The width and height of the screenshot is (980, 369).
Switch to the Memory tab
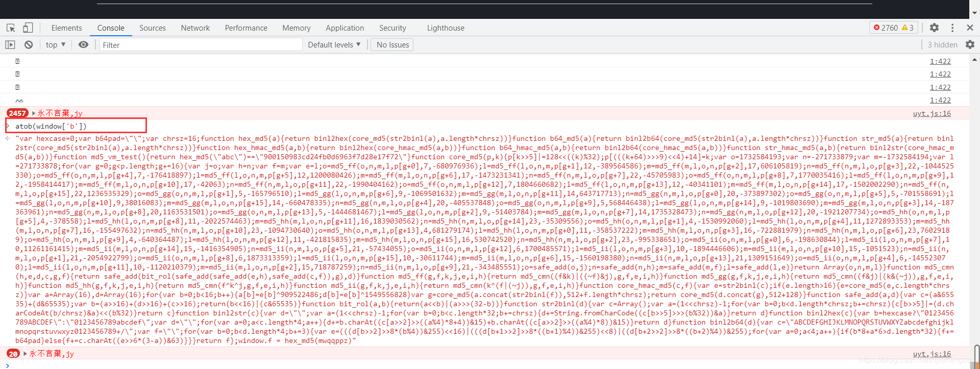297,28
